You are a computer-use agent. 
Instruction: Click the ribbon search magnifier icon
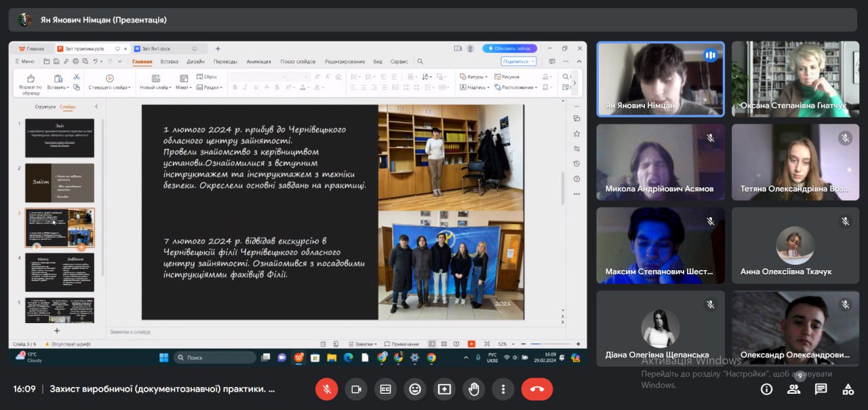click(x=420, y=61)
